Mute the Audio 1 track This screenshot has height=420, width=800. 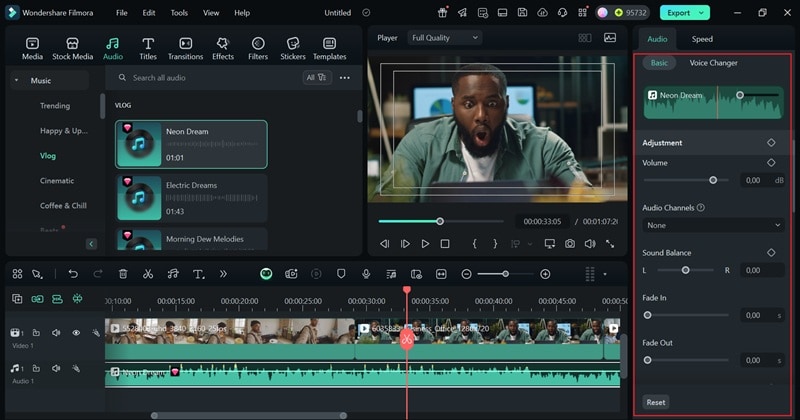(56, 370)
